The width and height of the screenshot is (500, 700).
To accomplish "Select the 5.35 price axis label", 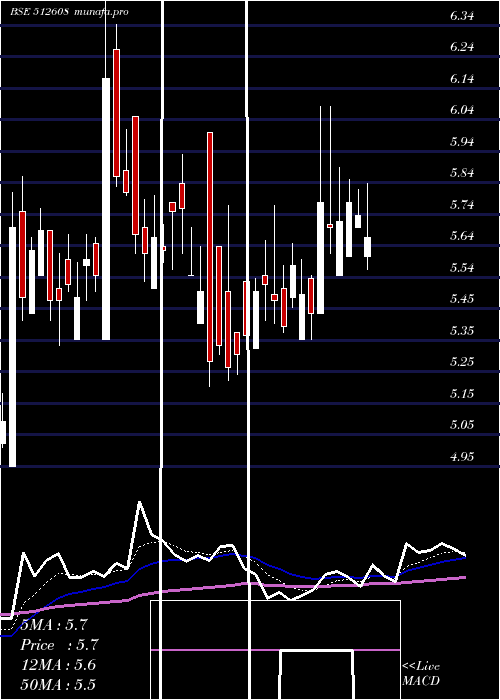I will (x=462, y=331).
